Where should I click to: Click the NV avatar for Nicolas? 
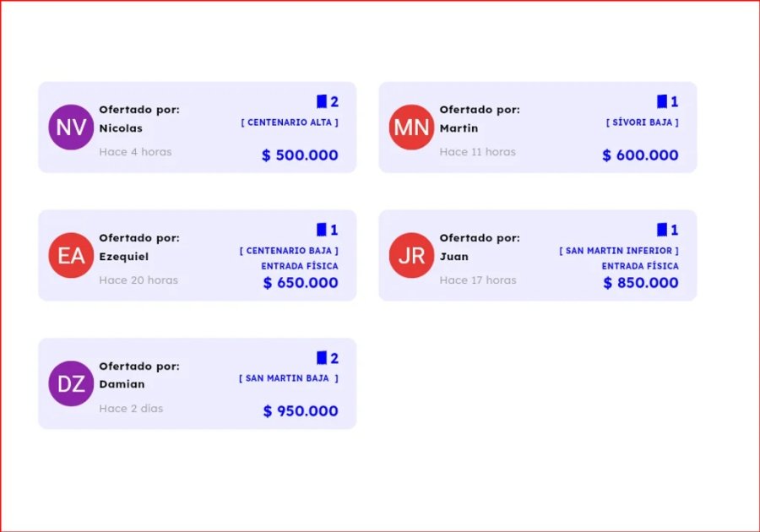[x=71, y=128]
